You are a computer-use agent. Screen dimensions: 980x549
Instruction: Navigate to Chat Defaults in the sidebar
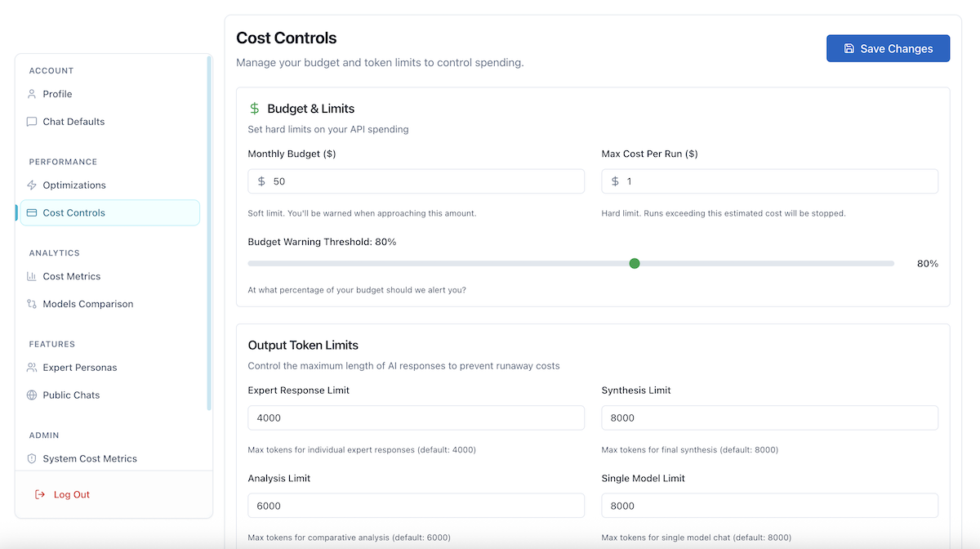click(73, 121)
